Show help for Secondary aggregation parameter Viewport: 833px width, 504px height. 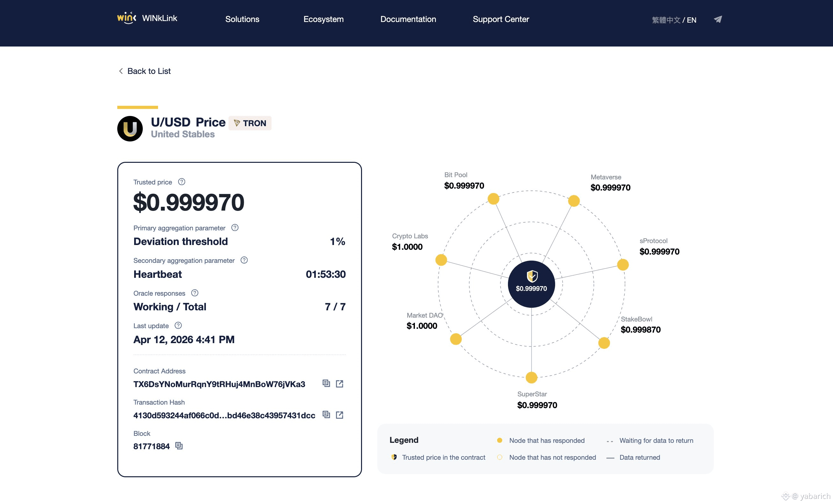pyautogui.click(x=244, y=260)
